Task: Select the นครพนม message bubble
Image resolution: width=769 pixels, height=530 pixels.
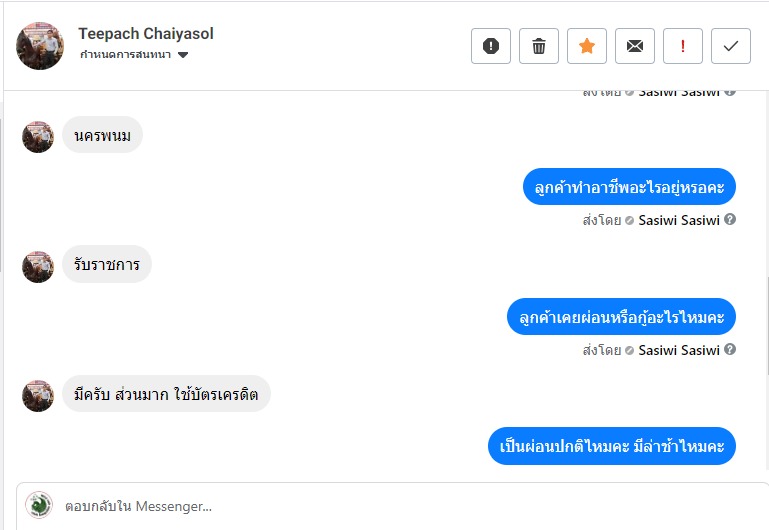Action: [x=103, y=135]
